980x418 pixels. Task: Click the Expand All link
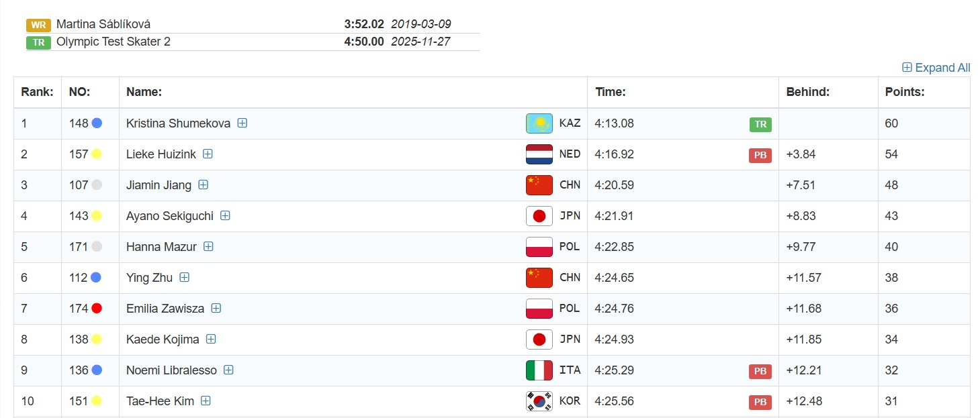point(936,68)
